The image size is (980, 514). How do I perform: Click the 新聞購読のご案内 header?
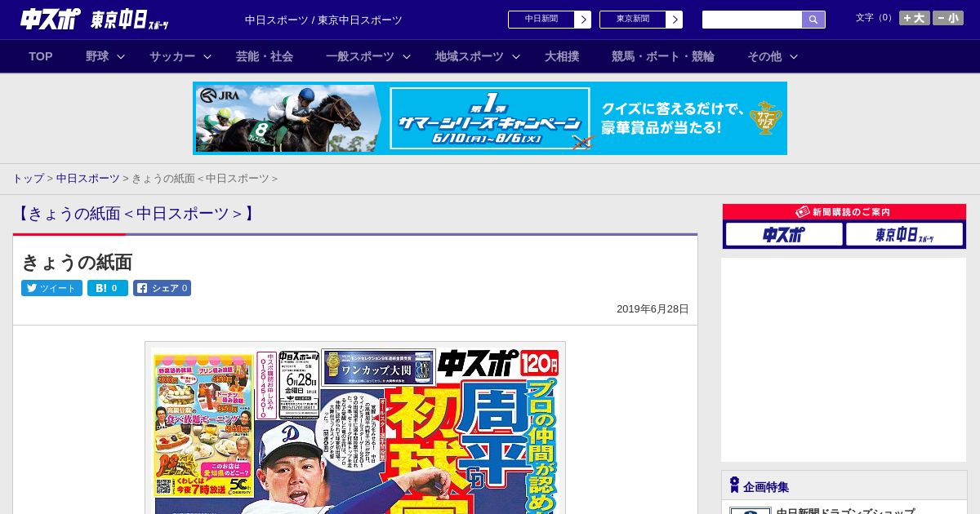844,212
